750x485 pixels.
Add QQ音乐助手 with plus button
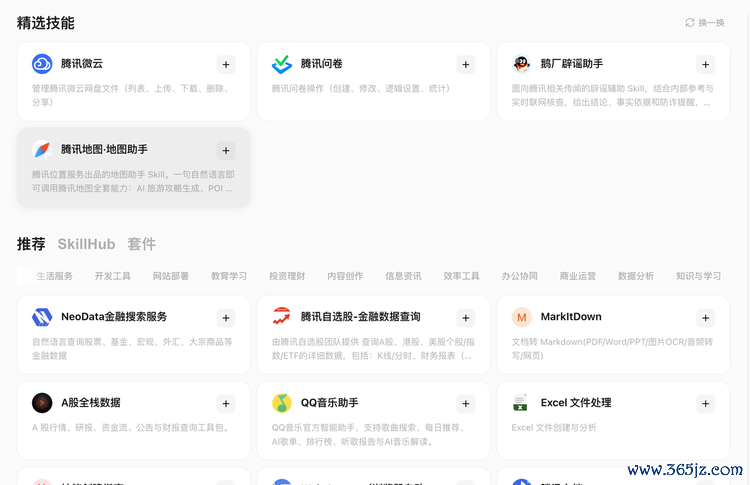click(465, 404)
